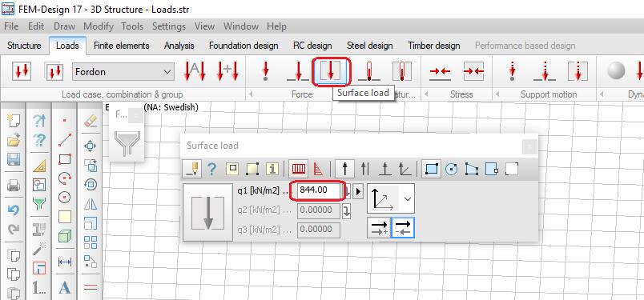Switch to the Analysis tab
644x300 pixels.
(179, 46)
